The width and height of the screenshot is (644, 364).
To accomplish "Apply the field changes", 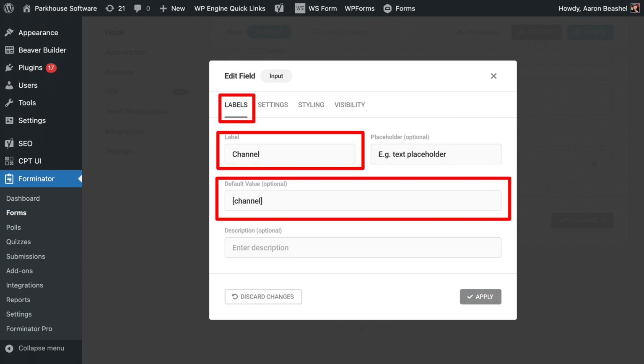I will (x=480, y=296).
